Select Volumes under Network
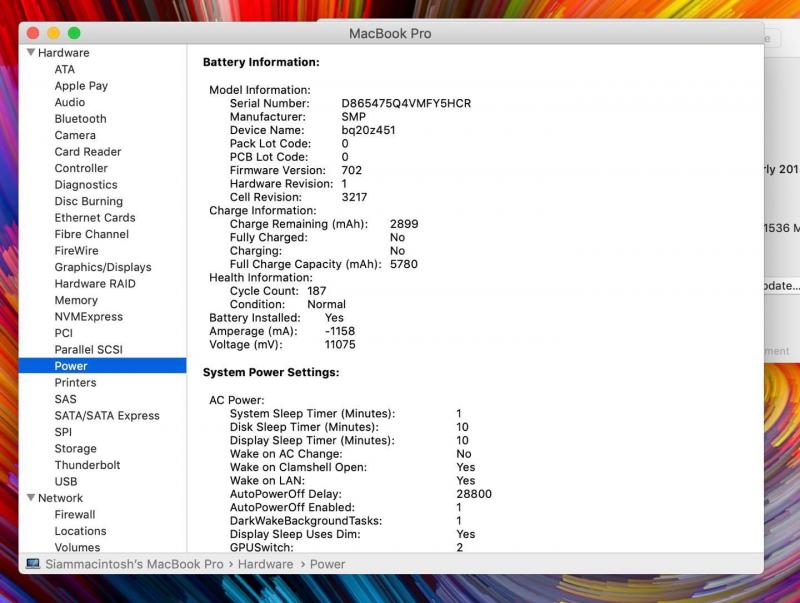The height and width of the screenshot is (603, 800). (x=78, y=547)
